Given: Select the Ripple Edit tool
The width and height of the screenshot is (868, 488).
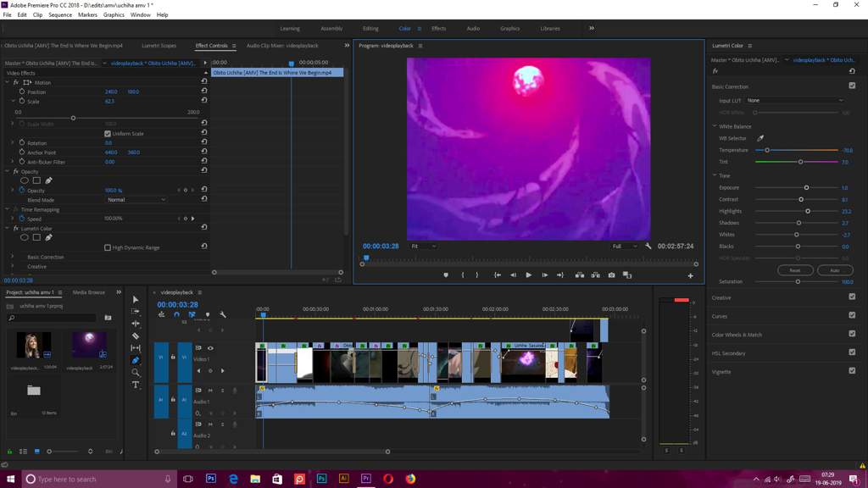Looking at the screenshot, I should 135,324.
